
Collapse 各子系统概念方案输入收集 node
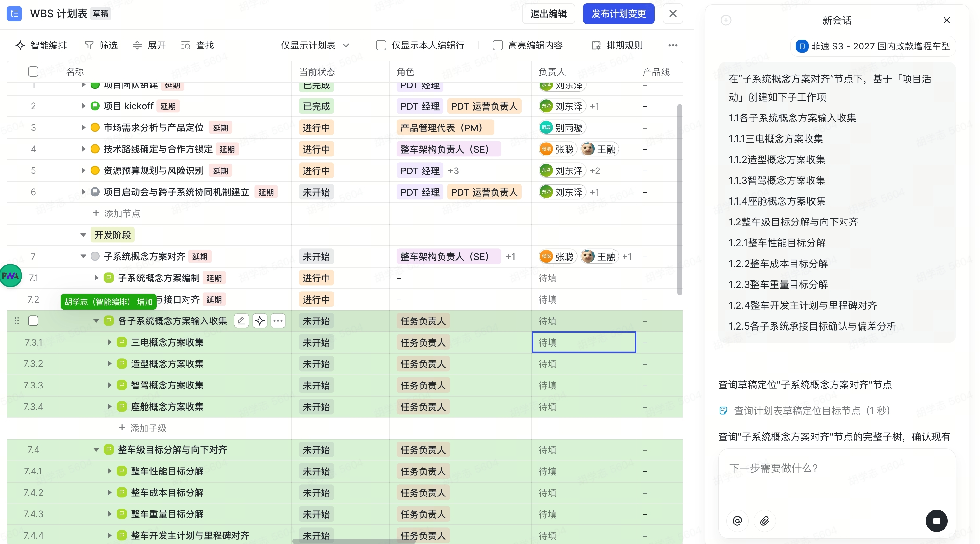[x=96, y=321]
